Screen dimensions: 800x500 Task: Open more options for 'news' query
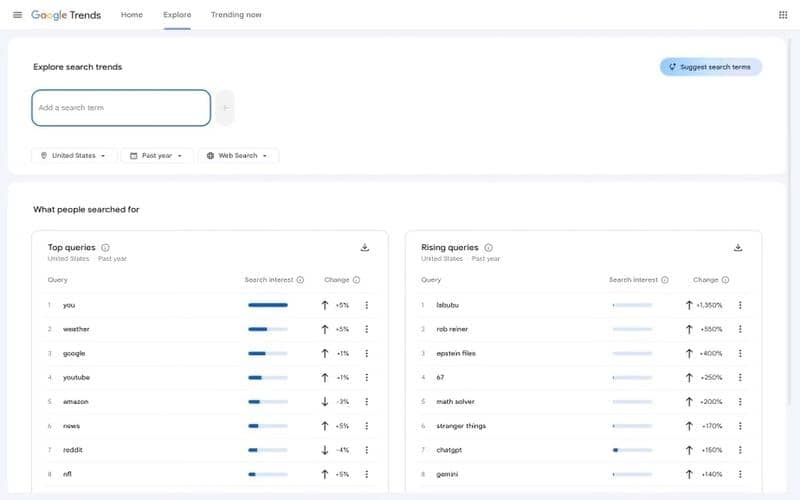(x=366, y=426)
